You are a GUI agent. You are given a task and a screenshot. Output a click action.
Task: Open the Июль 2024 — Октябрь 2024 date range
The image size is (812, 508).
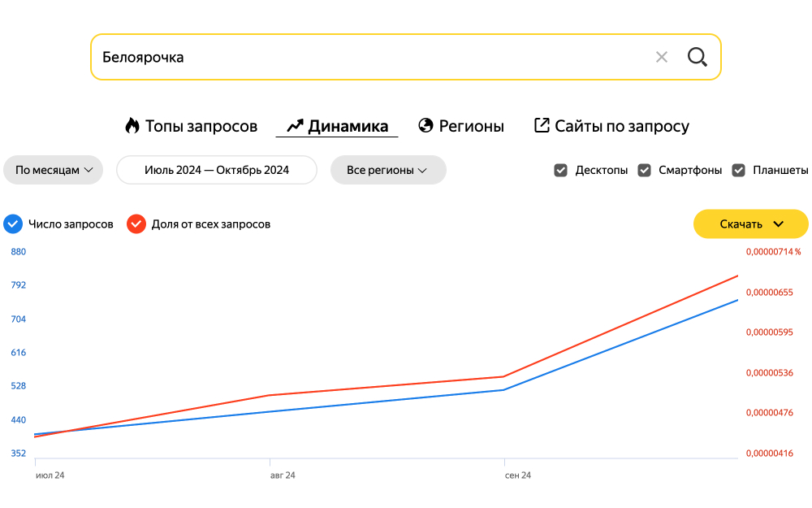(217, 170)
